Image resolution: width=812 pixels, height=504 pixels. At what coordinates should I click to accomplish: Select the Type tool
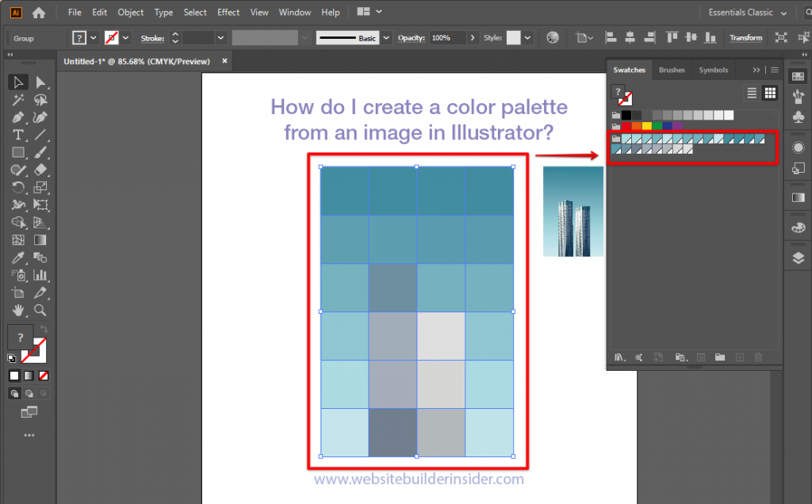tap(18, 135)
